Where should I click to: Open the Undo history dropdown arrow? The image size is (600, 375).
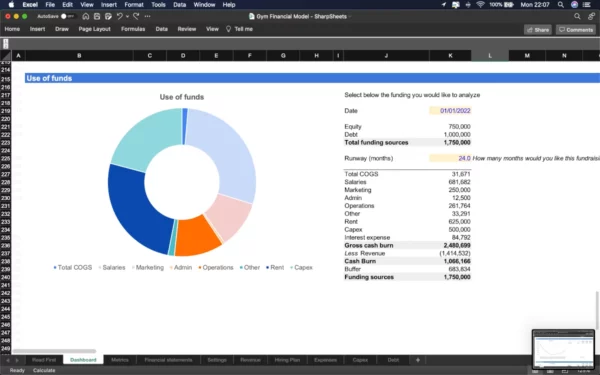tap(127, 16)
